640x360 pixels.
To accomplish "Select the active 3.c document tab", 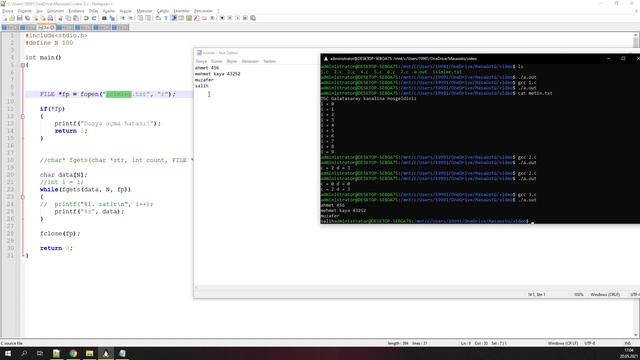I will [x=46, y=27].
